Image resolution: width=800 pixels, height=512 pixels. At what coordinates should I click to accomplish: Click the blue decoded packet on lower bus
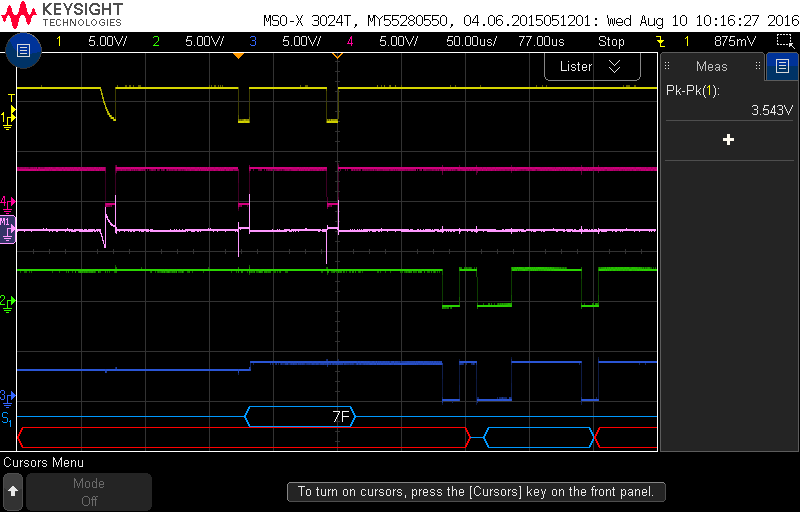(x=539, y=438)
